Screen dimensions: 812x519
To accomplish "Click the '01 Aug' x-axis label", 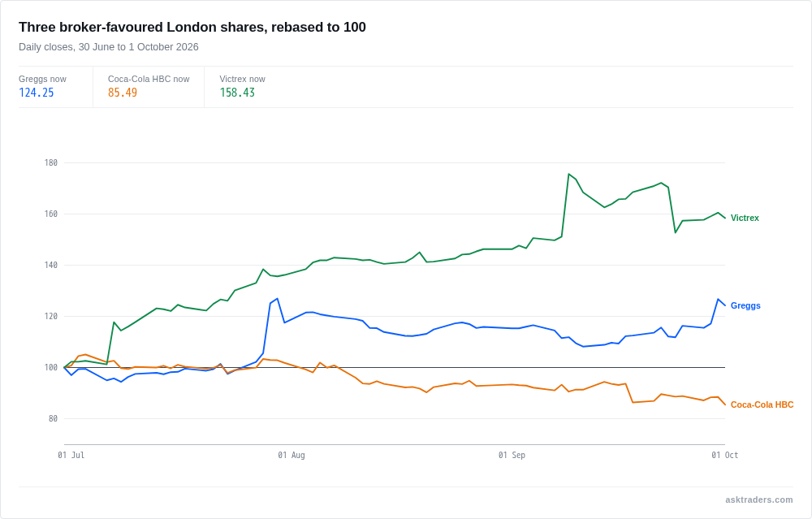I will click(x=291, y=455).
